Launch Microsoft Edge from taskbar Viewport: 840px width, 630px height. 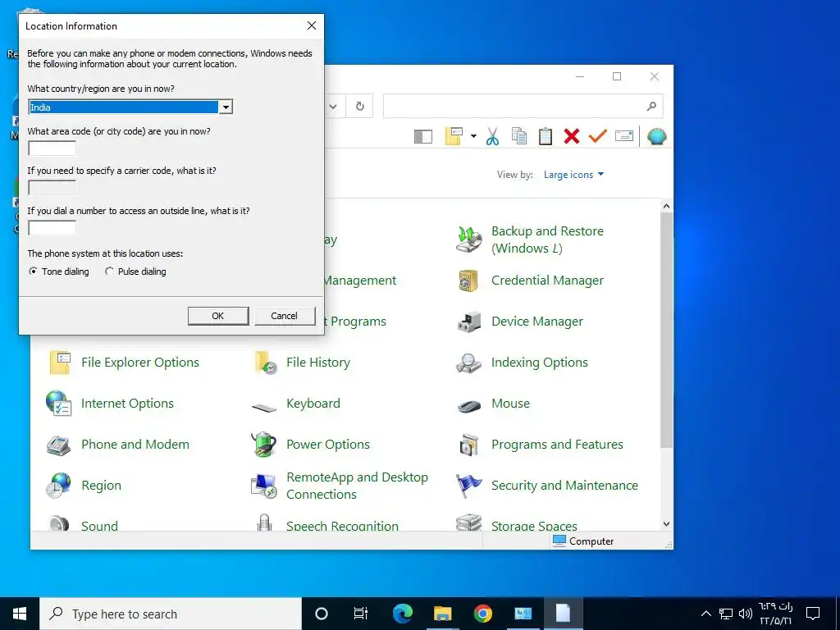click(402, 614)
